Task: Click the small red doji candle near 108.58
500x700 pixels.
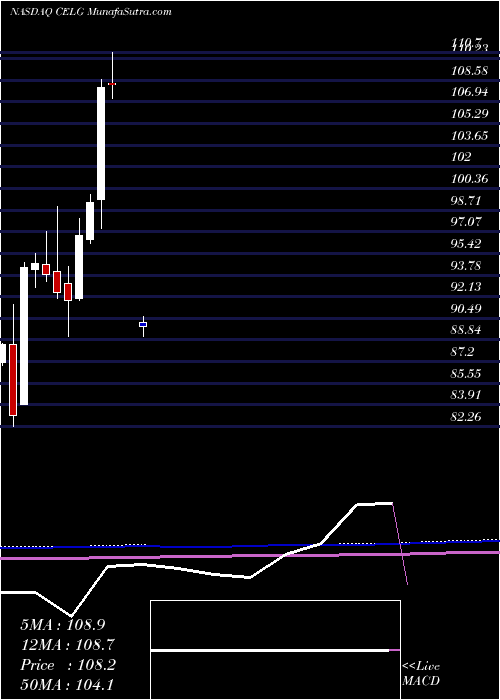Action: click(112, 83)
